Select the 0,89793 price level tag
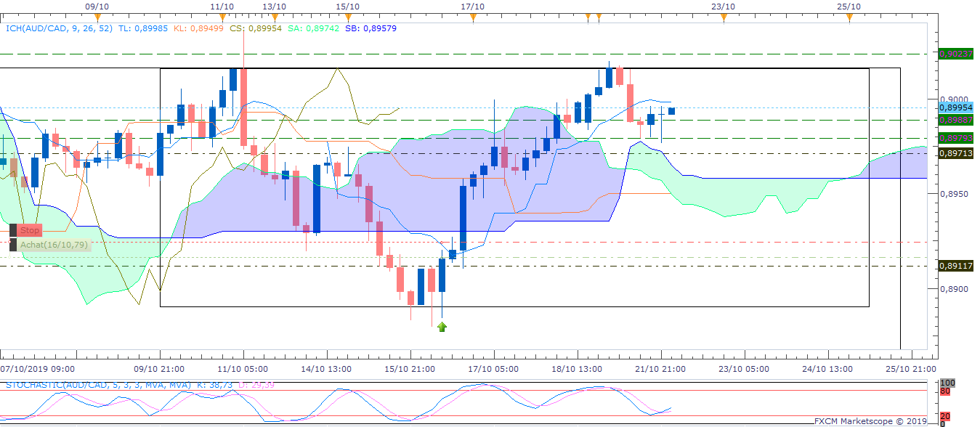The width and height of the screenshot is (980, 427). pos(956,137)
